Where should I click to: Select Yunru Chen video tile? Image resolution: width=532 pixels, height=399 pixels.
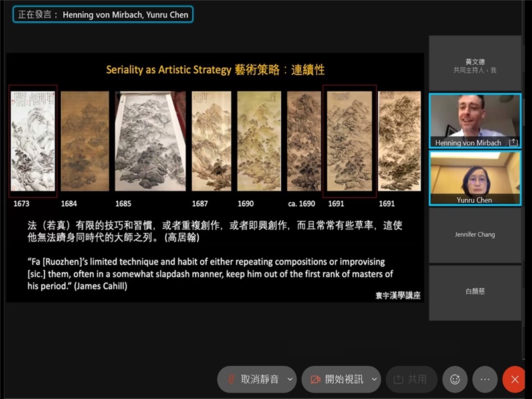coord(475,178)
